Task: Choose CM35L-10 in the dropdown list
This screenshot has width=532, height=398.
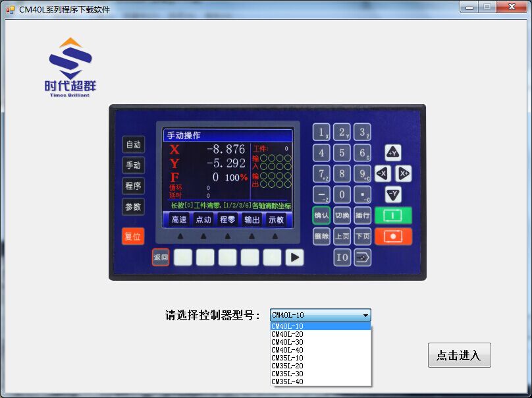Action: point(288,358)
